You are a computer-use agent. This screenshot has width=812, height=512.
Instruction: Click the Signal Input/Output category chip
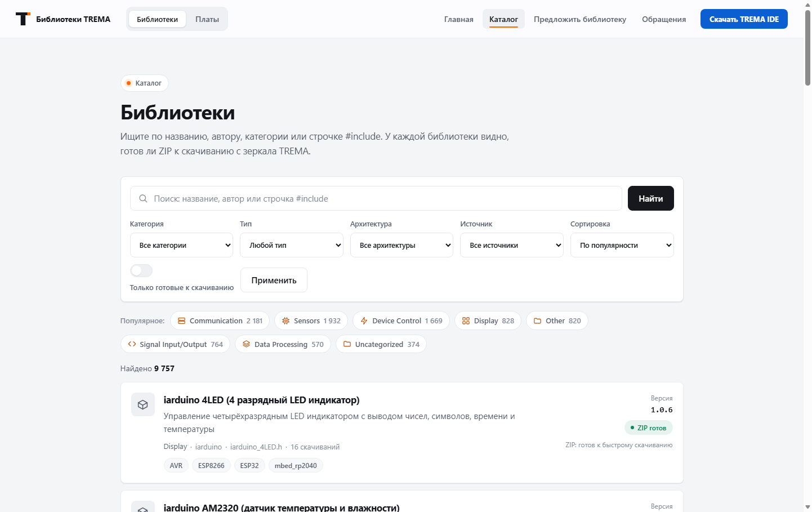[x=175, y=344]
